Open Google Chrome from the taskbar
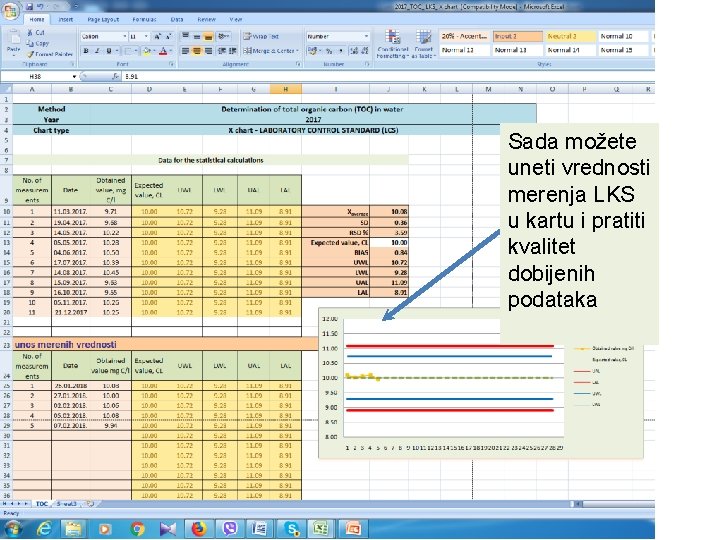 (x=137, y=529)
